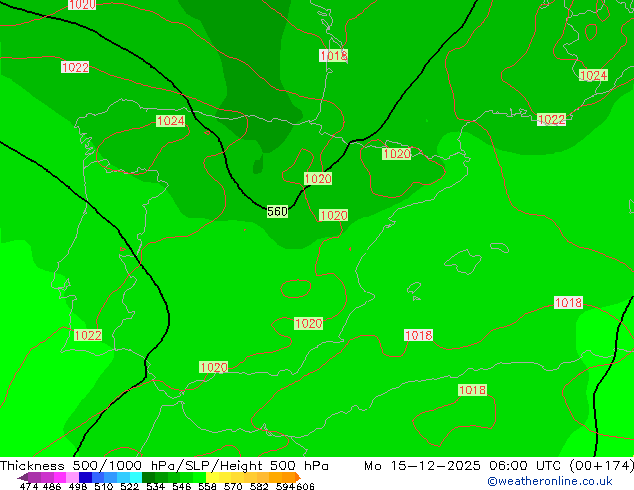The image size is (634, 490).
Task: Select the map title 'Thickness 500/1000 hPa/SLP/Height 500 hPa'
Action: coord(164,466)
